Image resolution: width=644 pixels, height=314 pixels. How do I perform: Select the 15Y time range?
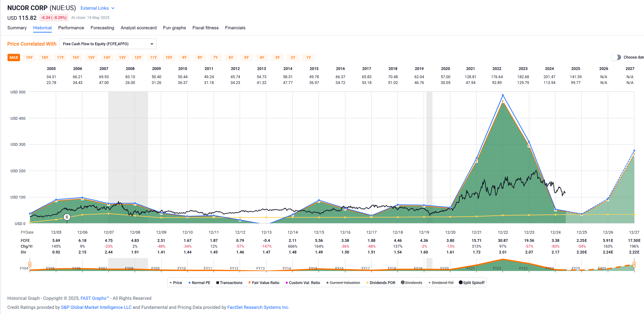[x=91, y=58]
